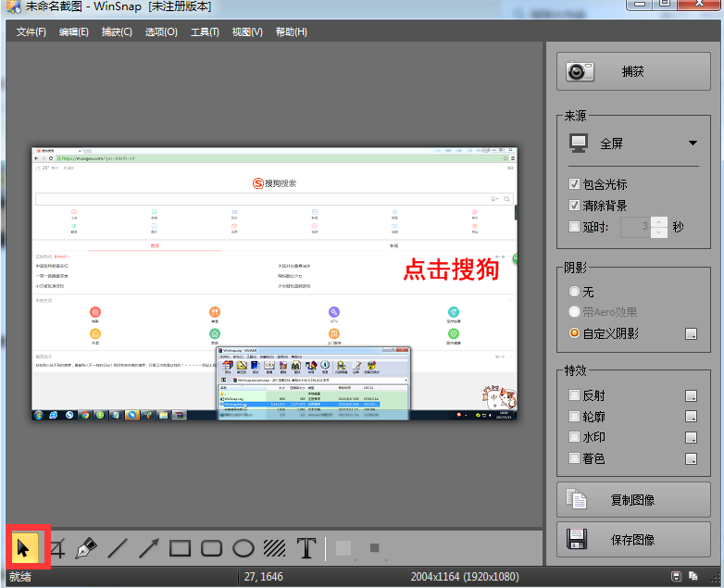Enable the 水印 watermark effect
Screen dimensions: 724x588
[575, 437]
